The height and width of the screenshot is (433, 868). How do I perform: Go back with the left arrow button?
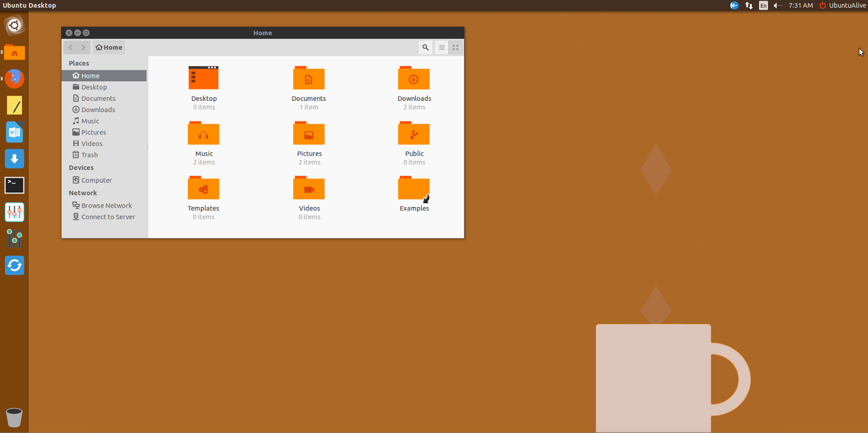71,48
